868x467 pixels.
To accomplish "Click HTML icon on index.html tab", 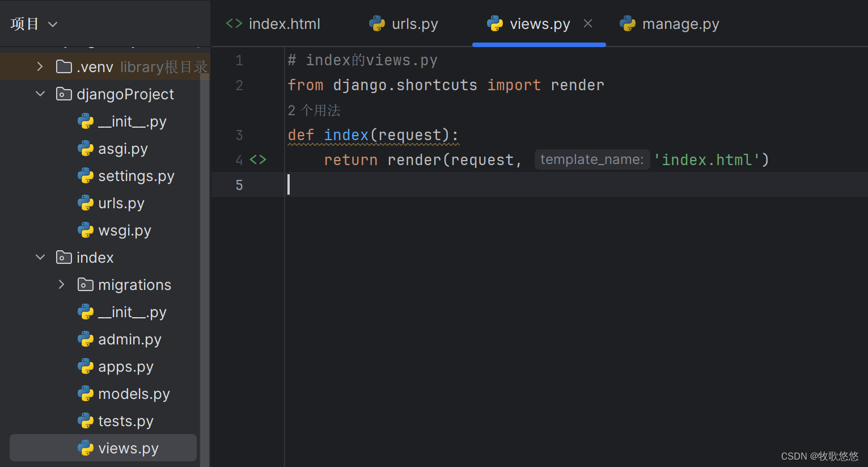I will click(234, 23).
